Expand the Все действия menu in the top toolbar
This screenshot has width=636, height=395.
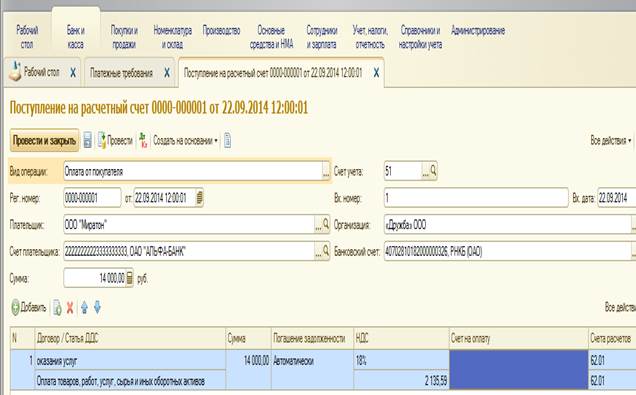click(x=611, y=140)
